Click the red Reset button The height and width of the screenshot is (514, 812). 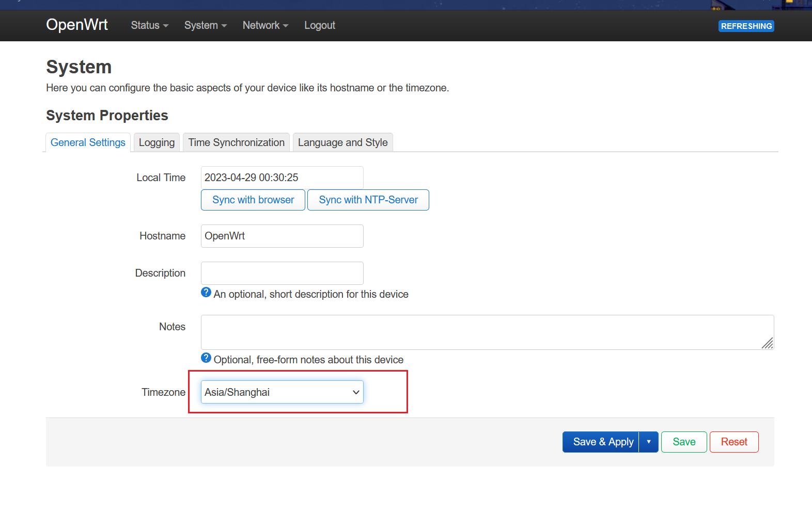point(734,442)
